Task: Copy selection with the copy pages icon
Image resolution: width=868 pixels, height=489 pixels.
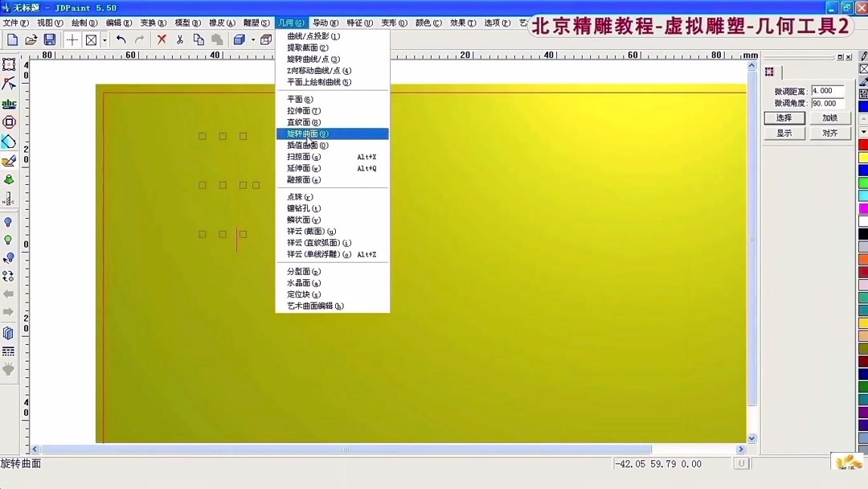Action: click(x=197, y=39)
